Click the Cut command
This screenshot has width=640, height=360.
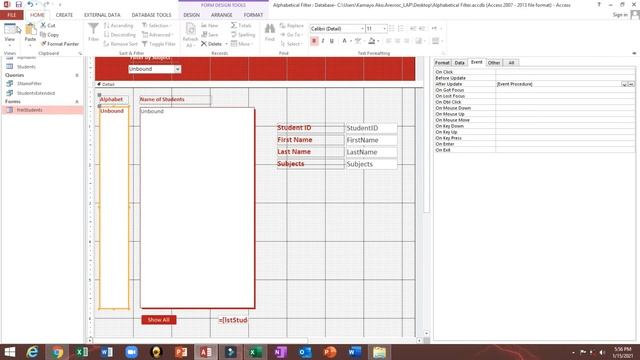pyautogui.click(x=48, y=25)
